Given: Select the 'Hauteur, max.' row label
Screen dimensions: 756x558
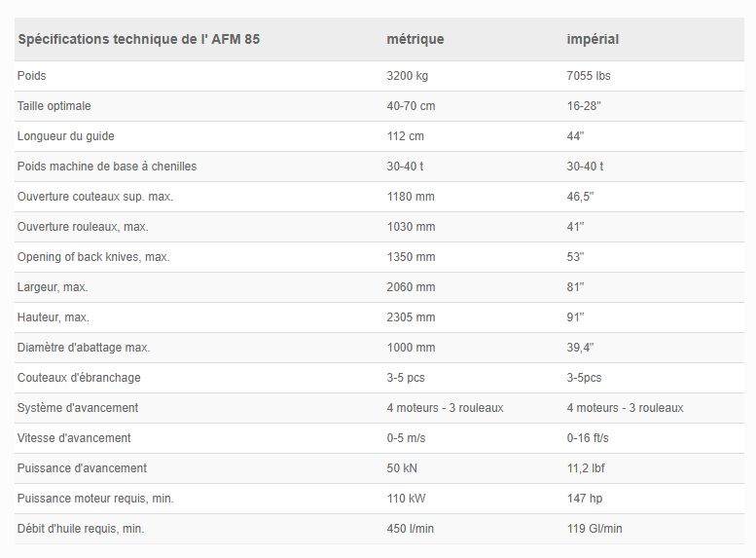Looking at the screenshot, I should pyautogui.click(x=55, y=317).
